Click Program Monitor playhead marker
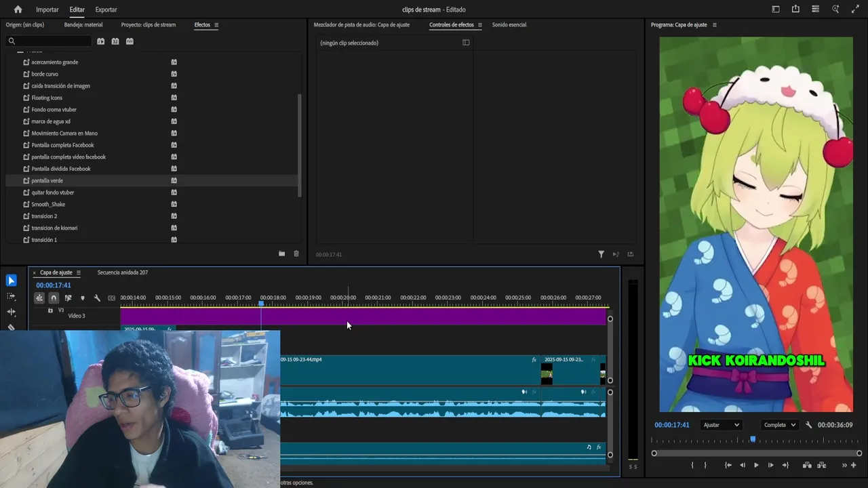The height and width of the screenshot is (488, 868). click(753, 439)
